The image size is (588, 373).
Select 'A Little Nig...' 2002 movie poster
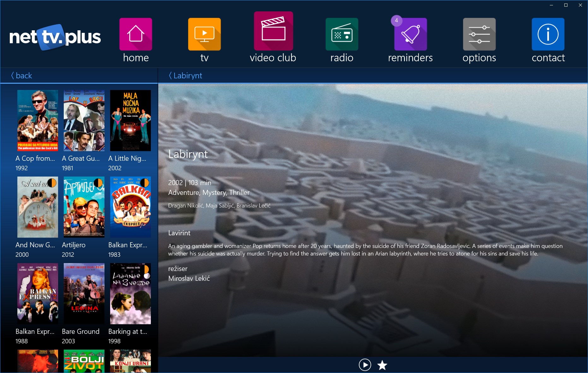pos(130,121)
